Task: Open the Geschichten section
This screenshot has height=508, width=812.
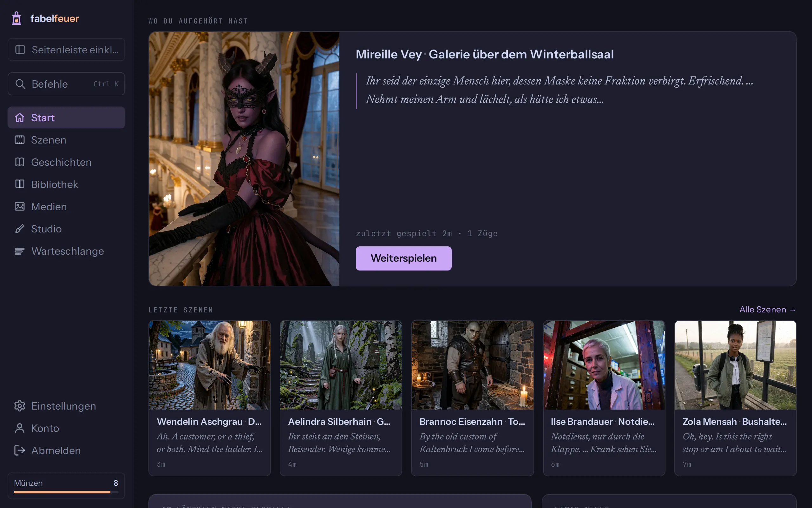Action: [66, 162]
